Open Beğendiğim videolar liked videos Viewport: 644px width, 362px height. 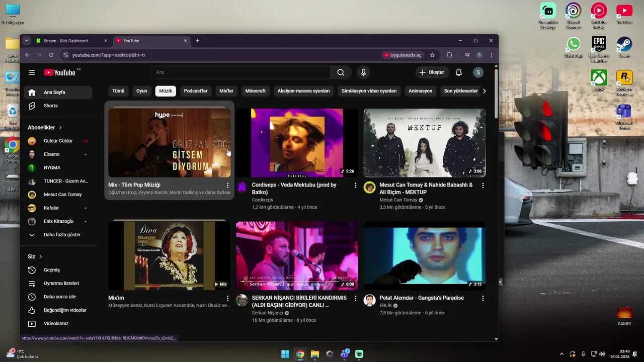click(57, 310)
